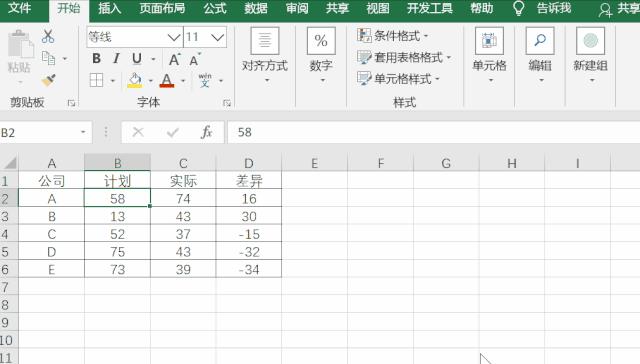Open the font name dropdown 等线
Screen dimensions: 640x364
(x=174, y=38)
